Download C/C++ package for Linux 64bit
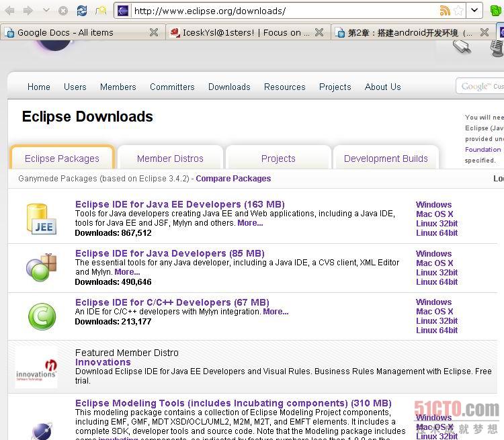This screenshot has width=504, height=440. point(437,330)
